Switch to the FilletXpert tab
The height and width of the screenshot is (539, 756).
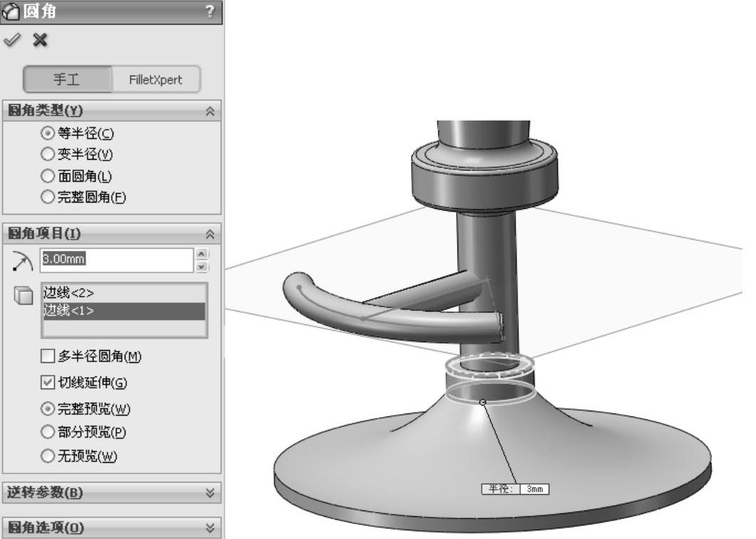[155, 80]
